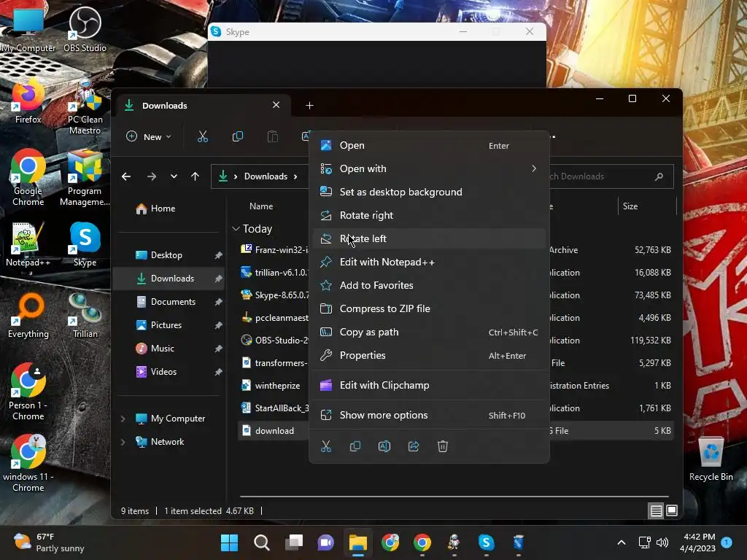This screenshot has width=747, height=560.
Task: Select Open in the context menu
Action: click(429, 145)
